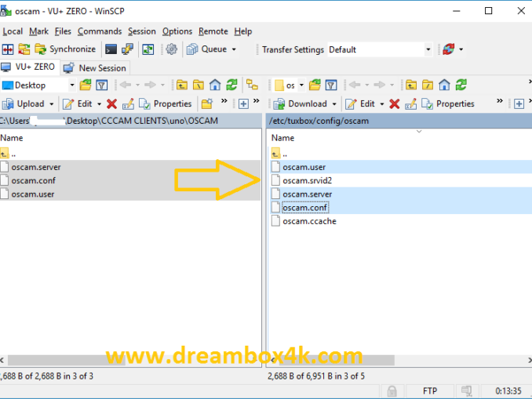Expand the remote Edit dropdown arrow

[382, 103]
